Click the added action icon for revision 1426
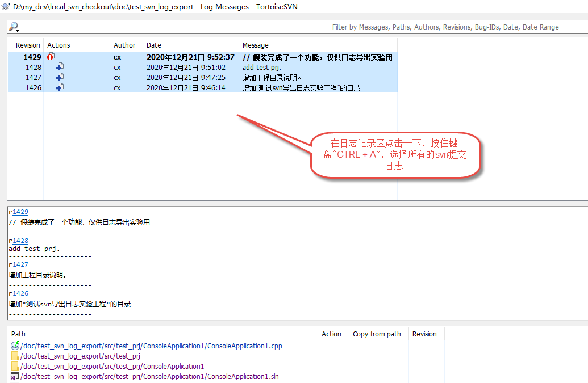The image size is (588, 383). point(60,87)
